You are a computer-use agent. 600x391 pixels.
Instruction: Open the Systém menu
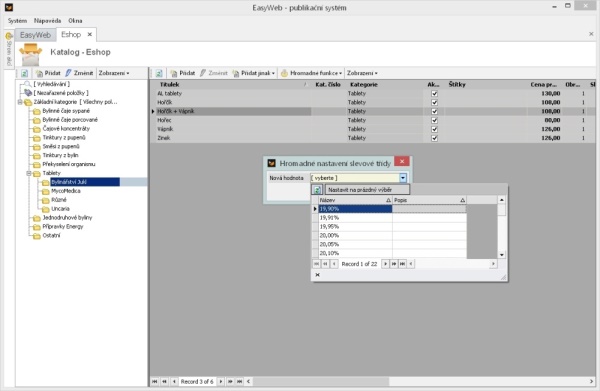pyautogui.click(x=17, y=21)
